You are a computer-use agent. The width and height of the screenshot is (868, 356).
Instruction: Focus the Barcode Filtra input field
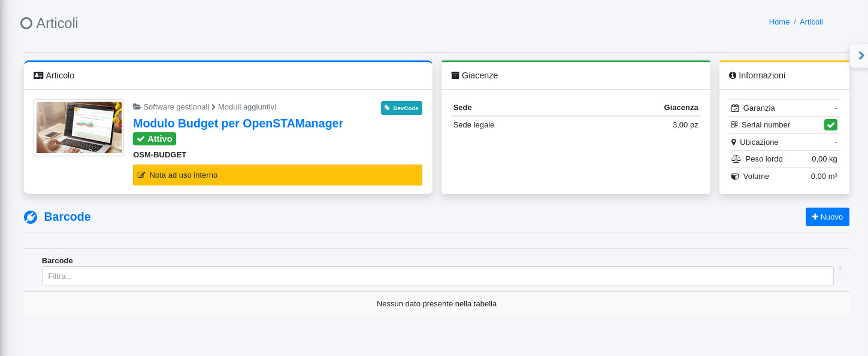tap(437, 276)
